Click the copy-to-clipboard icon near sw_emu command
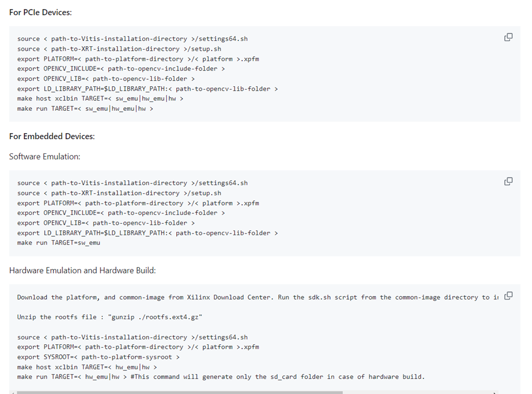 [508, 181]
